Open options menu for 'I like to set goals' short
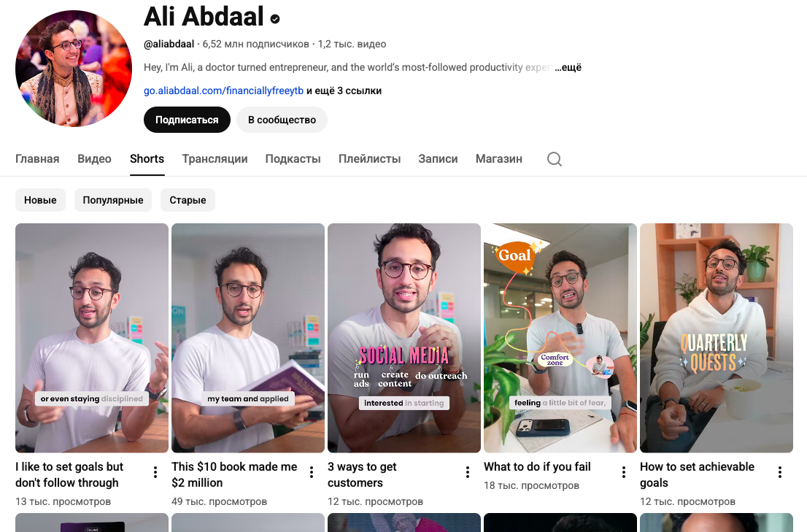 (x=155, y=472)
